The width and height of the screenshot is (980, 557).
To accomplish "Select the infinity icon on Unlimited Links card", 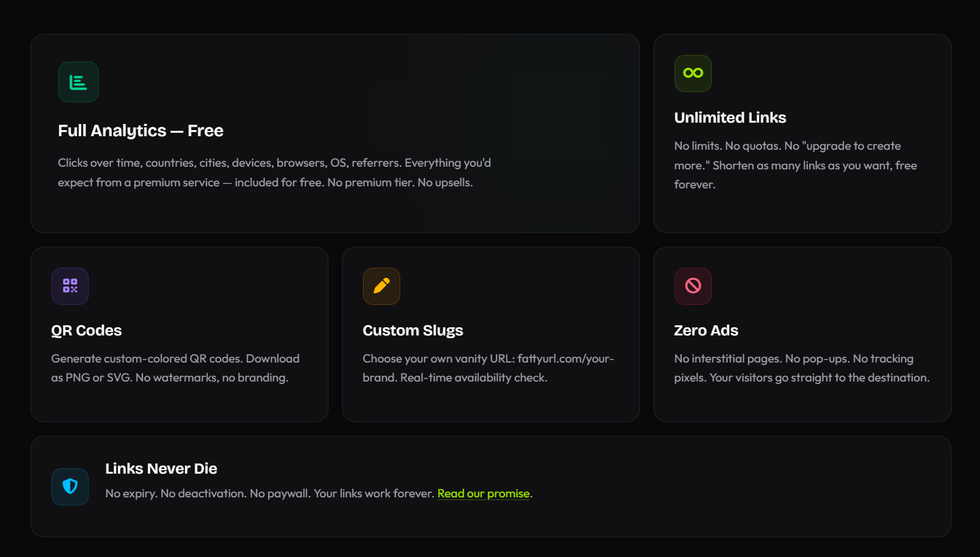I will (692, 73).
